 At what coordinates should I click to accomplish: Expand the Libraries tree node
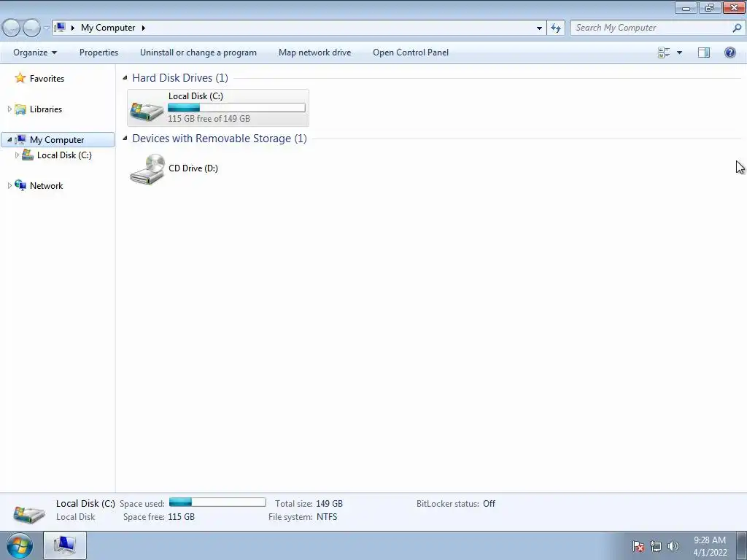(x=9, y=109)
